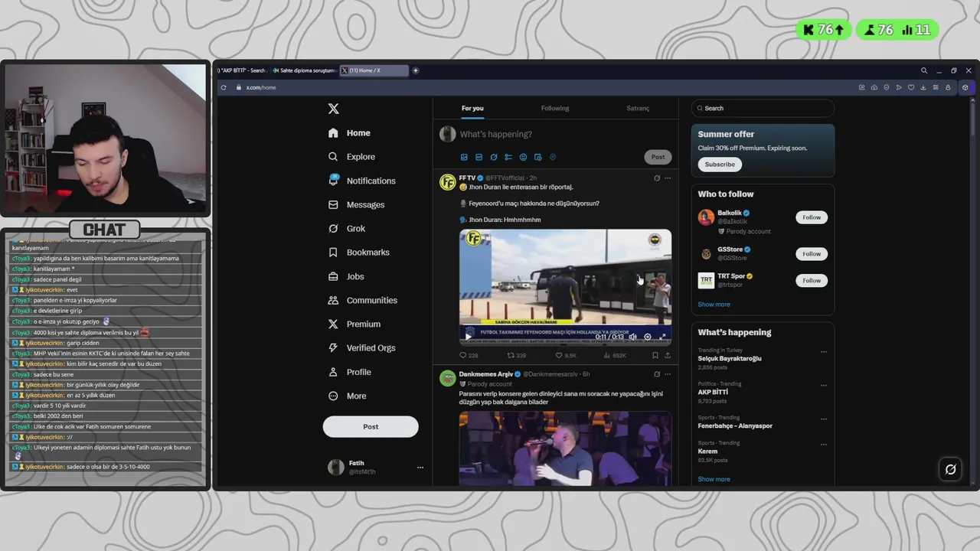Open options for Fenerbahçe - Alanyaspor trend

pos(824,419)
